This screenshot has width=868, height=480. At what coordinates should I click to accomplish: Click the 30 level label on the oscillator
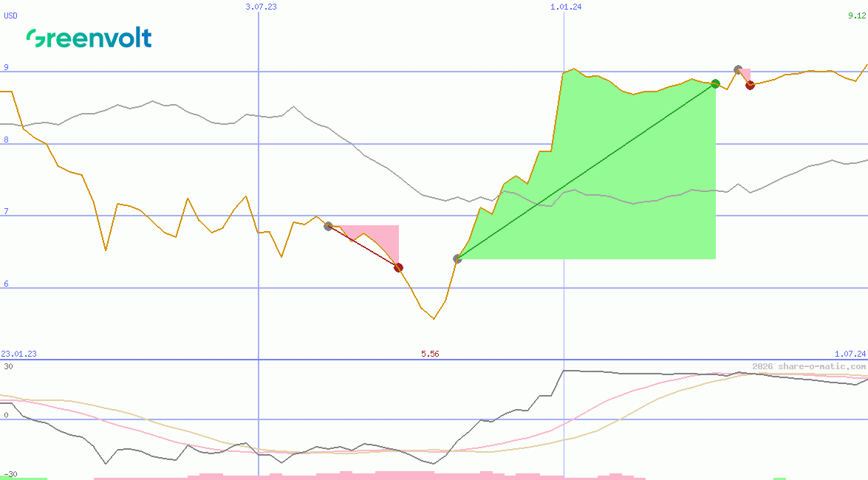click(8, 366)
